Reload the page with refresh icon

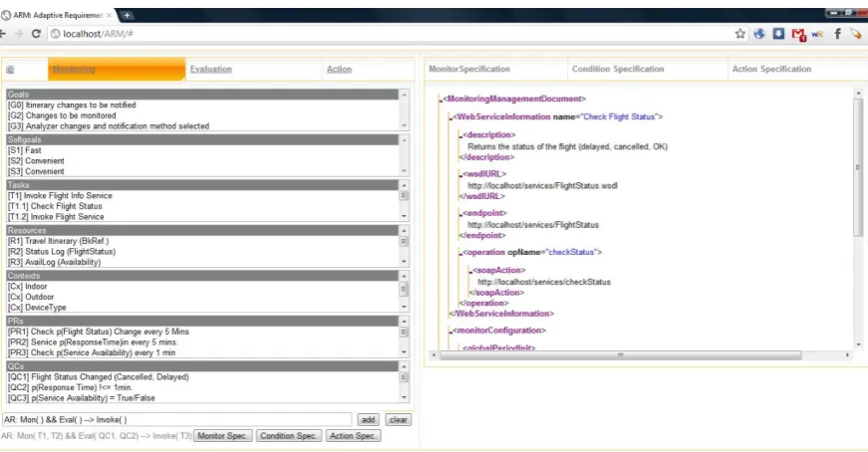click(x=36, y=34)
